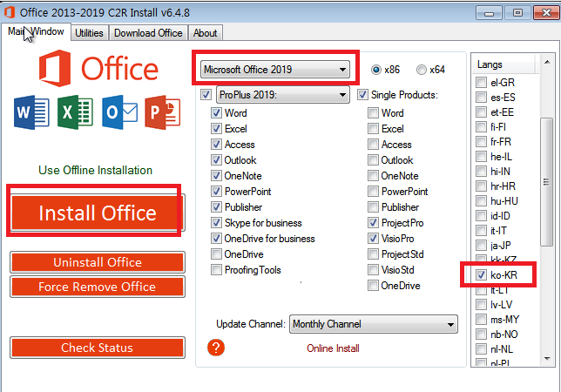This screenshot has height=392, width=561.
Task: Enable the ProofingTools checkbox
Action: 217,270
